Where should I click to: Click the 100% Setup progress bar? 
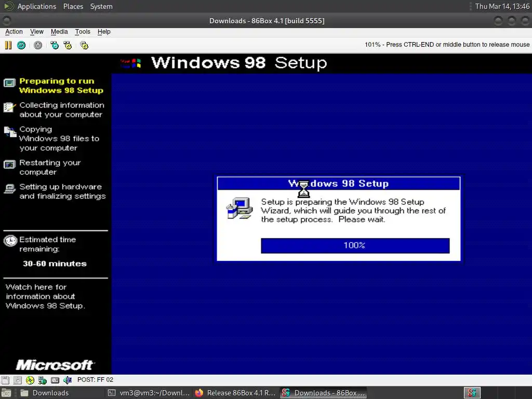click(x=355, y=245)
